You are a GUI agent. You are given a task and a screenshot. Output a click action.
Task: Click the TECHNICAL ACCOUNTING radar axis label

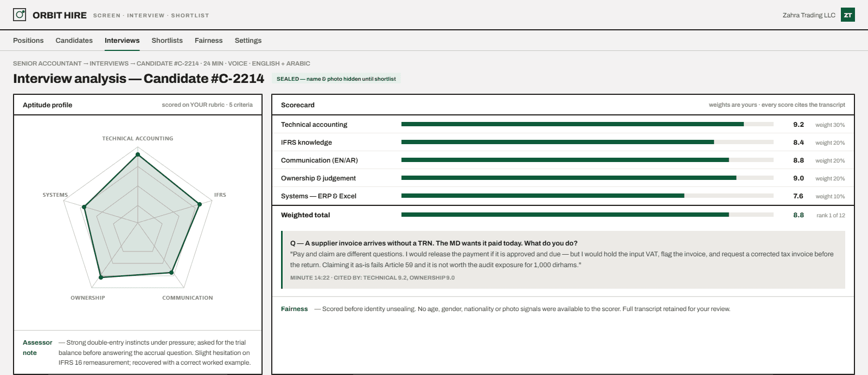coord(138,138)
